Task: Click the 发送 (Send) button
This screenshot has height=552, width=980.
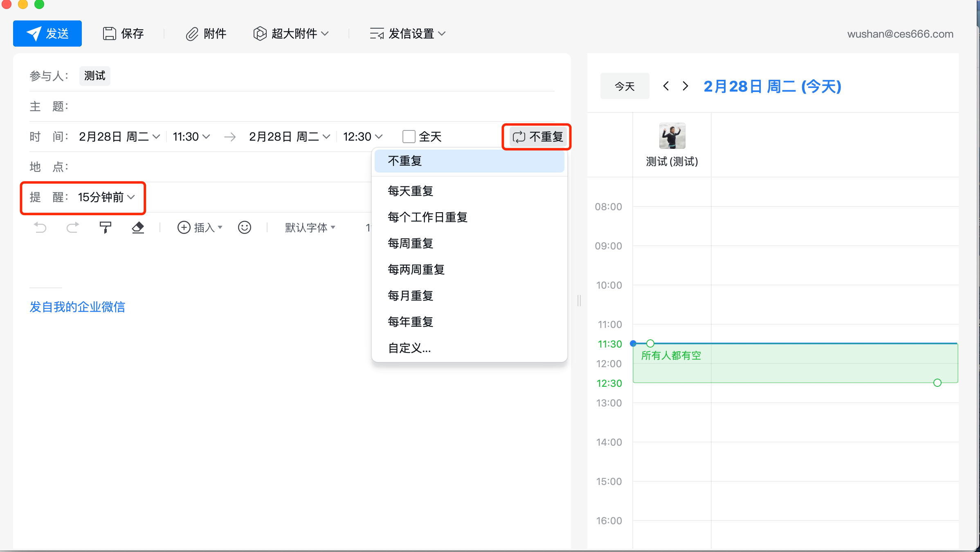Action: click(x=47, y=33)
